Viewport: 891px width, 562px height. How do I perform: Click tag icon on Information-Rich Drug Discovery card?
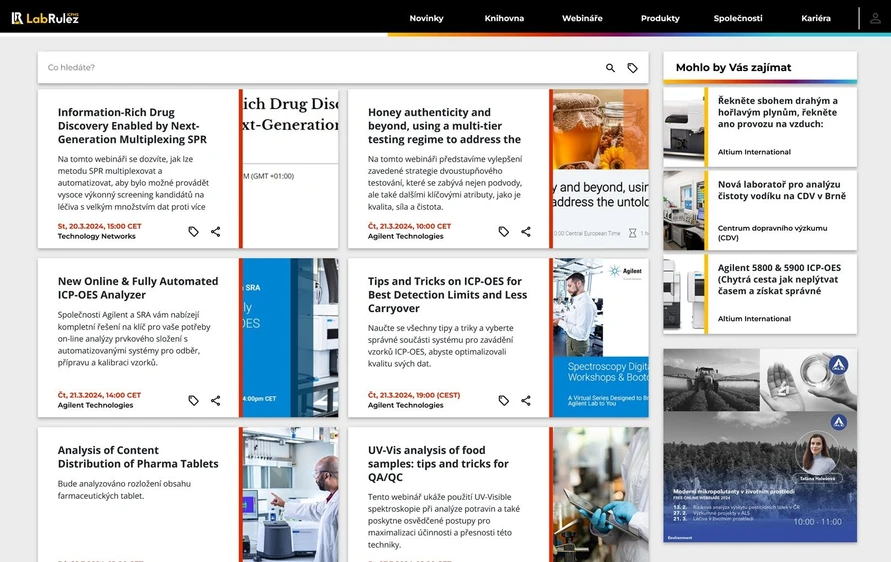point(193,231)
